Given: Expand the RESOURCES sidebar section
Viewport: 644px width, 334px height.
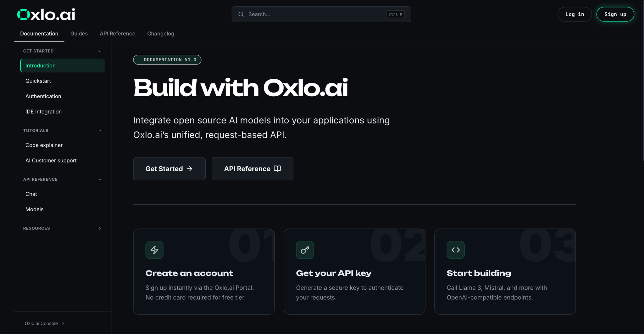Looking at the screenshot, I should click(x=100, y=228).
